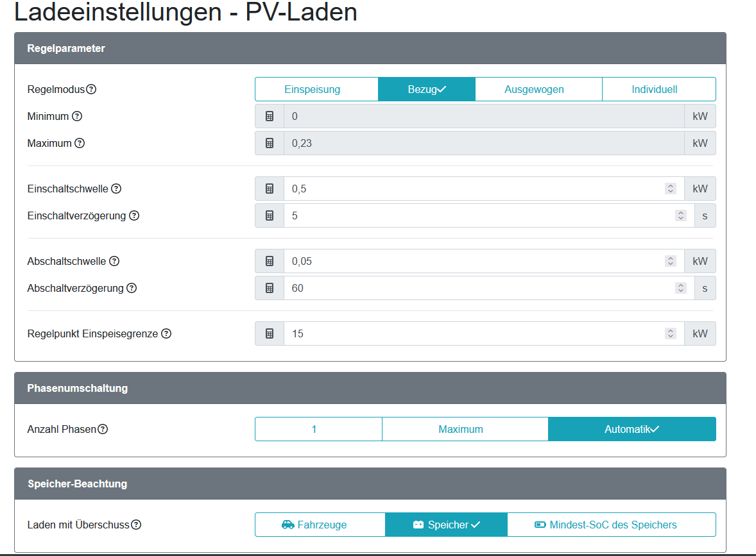Image resolution: width=756 pixels, height=556 pixels.
Task: Click the Regelparameter section header
Action: click(x=370, y=48)
